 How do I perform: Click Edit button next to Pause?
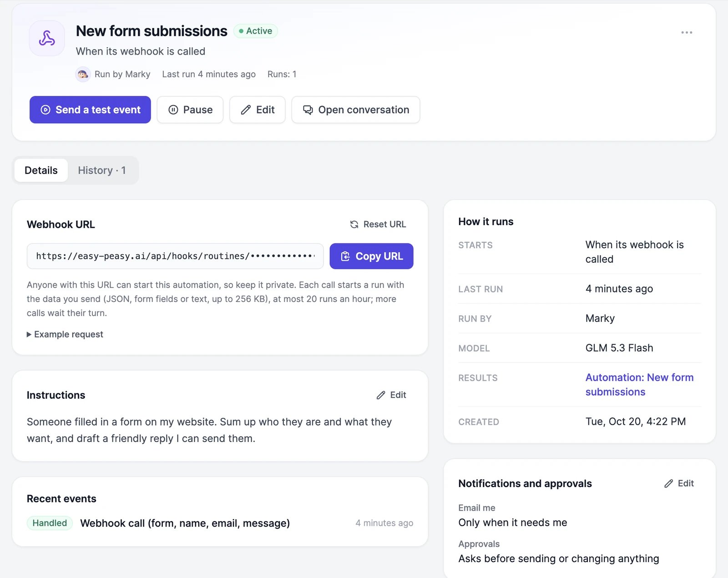pyautogui.click(x=258, y=110)
